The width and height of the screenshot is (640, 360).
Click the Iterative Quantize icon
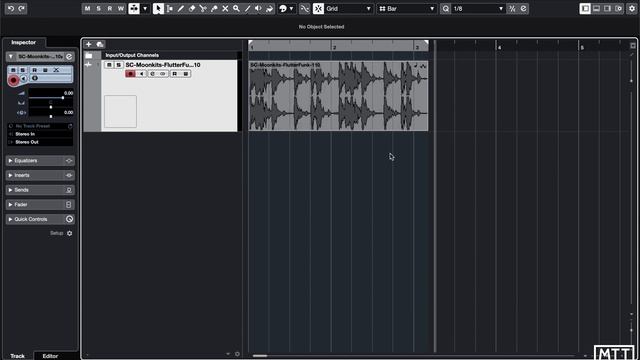(x=512, y=9)
